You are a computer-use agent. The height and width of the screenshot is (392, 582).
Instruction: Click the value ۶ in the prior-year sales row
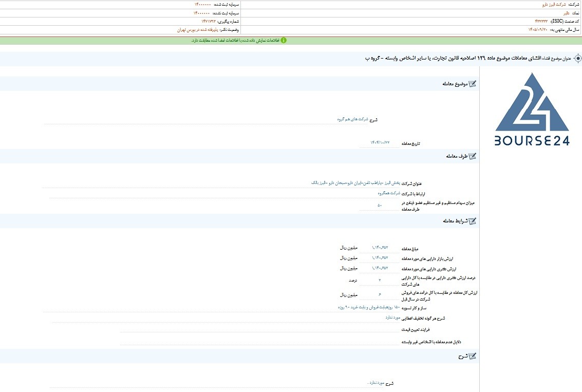(380, 294)
